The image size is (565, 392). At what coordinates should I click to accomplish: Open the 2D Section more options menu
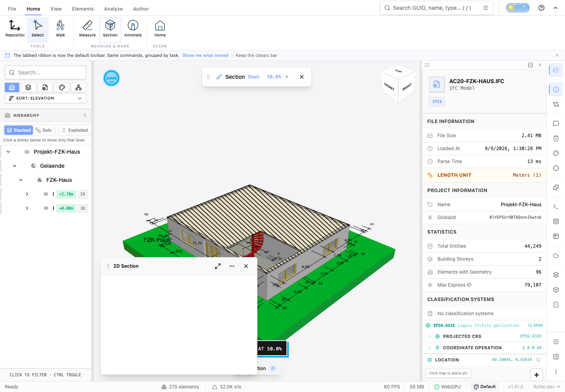click(232, 266)
